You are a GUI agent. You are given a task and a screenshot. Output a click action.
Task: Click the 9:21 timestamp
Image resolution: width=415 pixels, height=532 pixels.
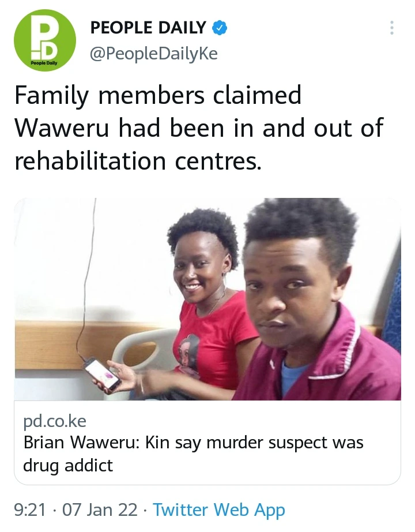pos(30,509)
